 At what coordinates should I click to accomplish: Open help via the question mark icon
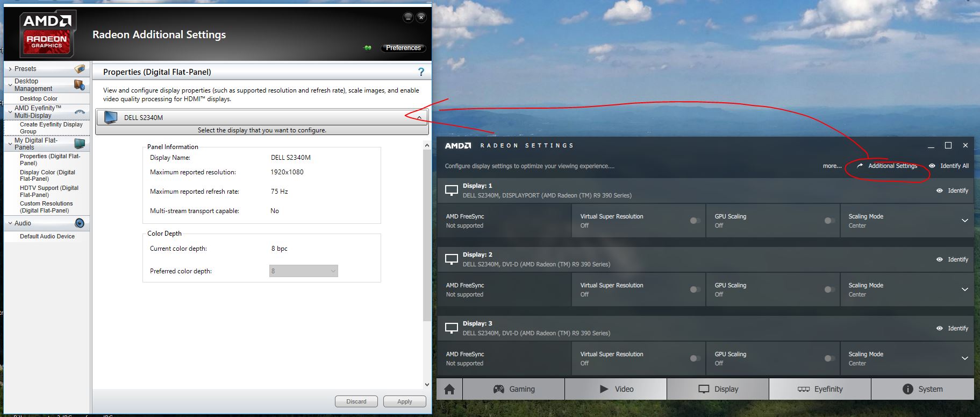pyautogui.click(x=421, y=72)
